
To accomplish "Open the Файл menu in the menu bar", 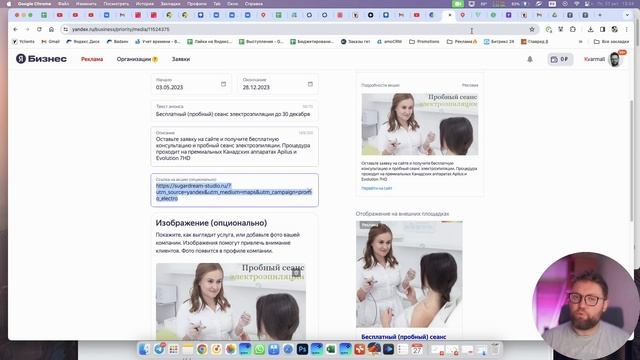I will [63, 4].
